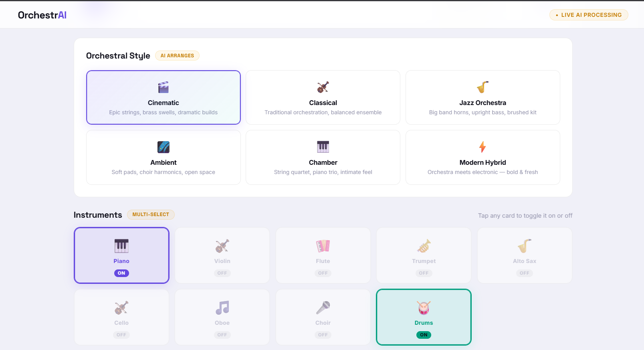Click the Flute instrument icon
Screen dimensions: 644x350
[323, 246]
